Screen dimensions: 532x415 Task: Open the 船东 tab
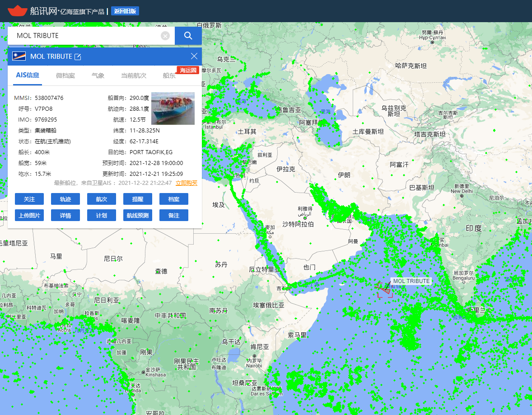click(x=169, y=76)
